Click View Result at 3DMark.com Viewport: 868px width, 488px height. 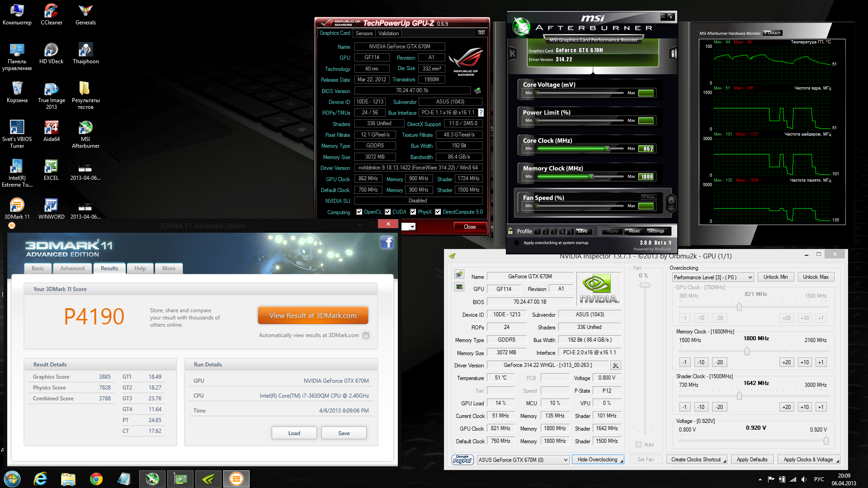pyautogui.click(x=313, y=315)
